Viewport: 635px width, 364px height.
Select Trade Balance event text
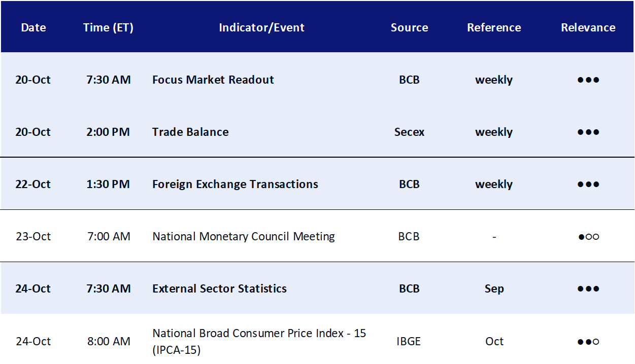190,132
